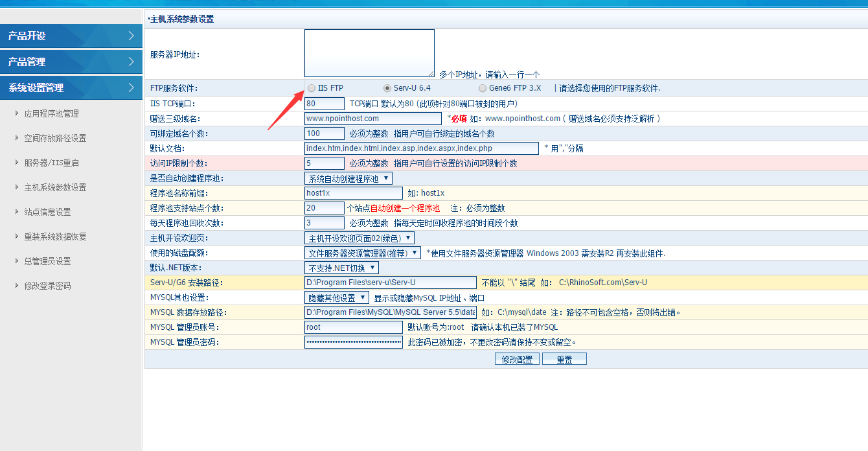The image size is (868, 451).
Task: Open the 是否自动创建程序池 dropdown
Action: click(348, 178)
